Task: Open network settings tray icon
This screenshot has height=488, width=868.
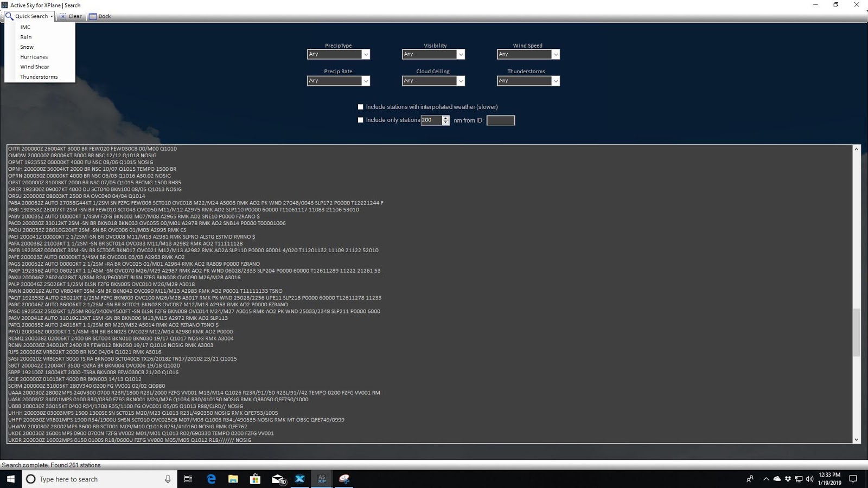Action: click(799, 479)
